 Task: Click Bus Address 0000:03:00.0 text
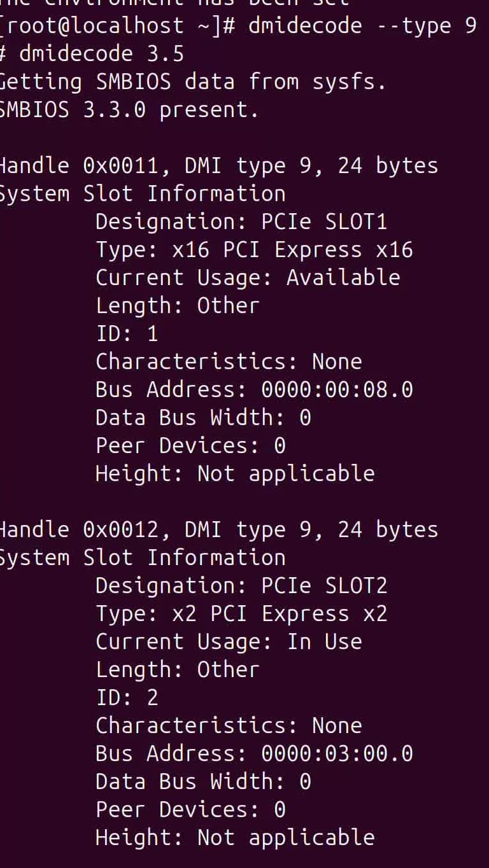pyautogui.click(x=254, y=753)
